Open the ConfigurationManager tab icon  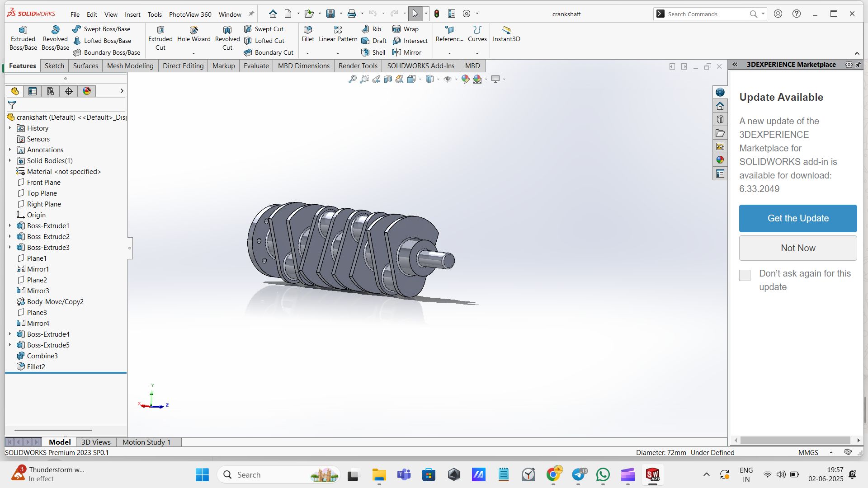click(x=51, y=91)
